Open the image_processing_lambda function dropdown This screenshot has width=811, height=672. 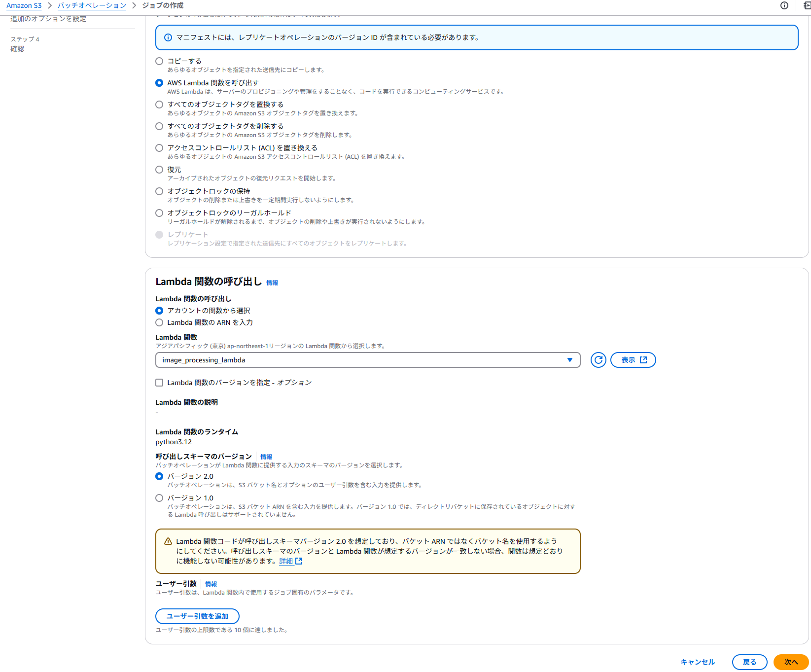(368, 360)
